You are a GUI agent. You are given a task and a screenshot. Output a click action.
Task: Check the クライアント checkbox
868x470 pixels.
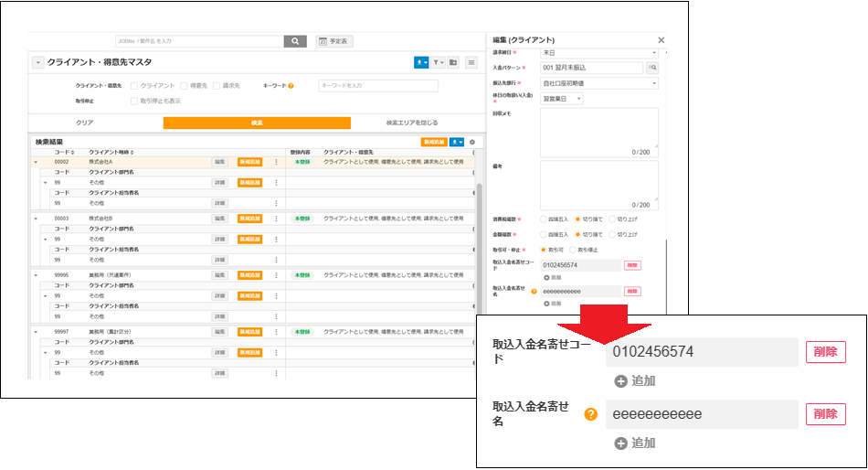pyautogui.click(x=134, y=86)
